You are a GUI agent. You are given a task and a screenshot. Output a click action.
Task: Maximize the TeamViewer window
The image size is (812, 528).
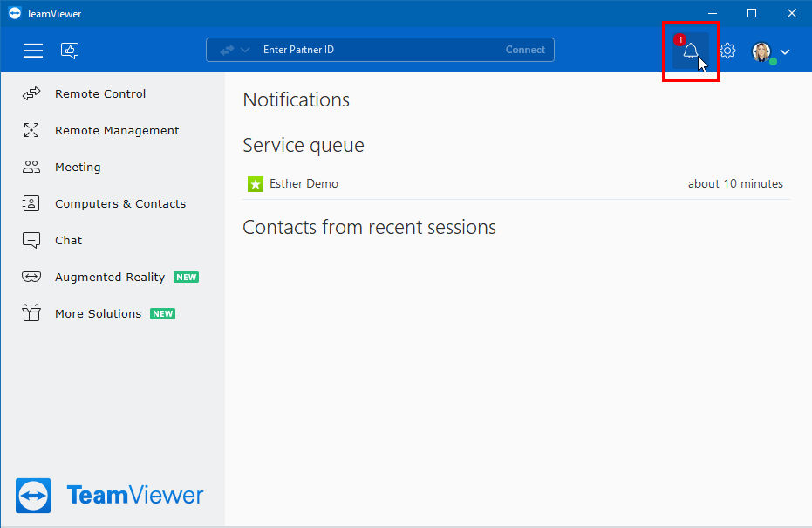tap(752, 13)
